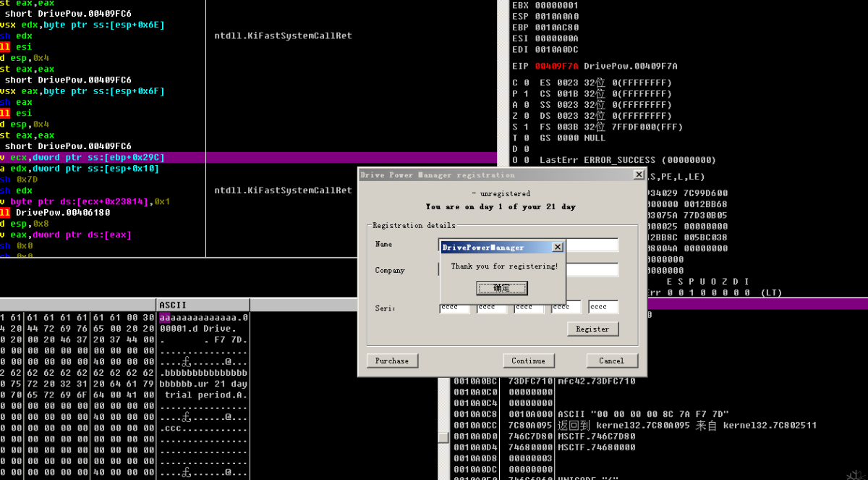Click the Register button

point(592,329)
